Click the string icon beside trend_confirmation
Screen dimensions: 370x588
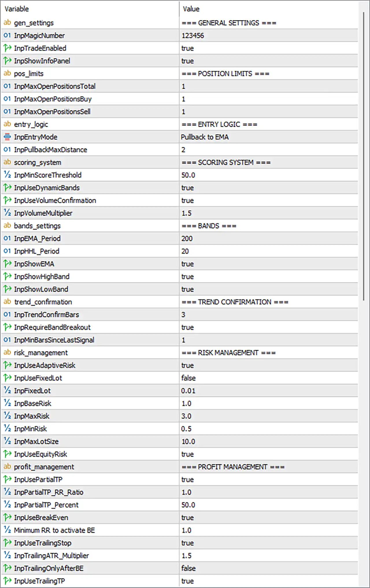pyautogui.click(x=7, y=302)
